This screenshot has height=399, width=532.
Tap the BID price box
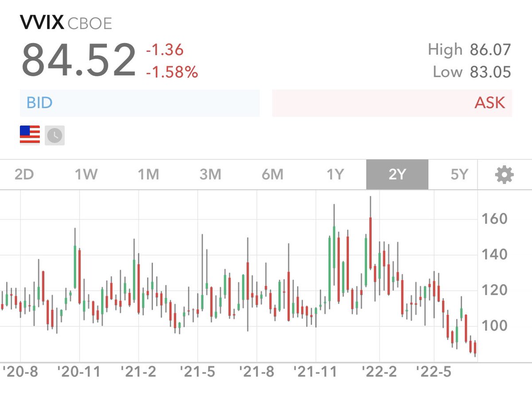pyautogui.click(x=140, y=103)
